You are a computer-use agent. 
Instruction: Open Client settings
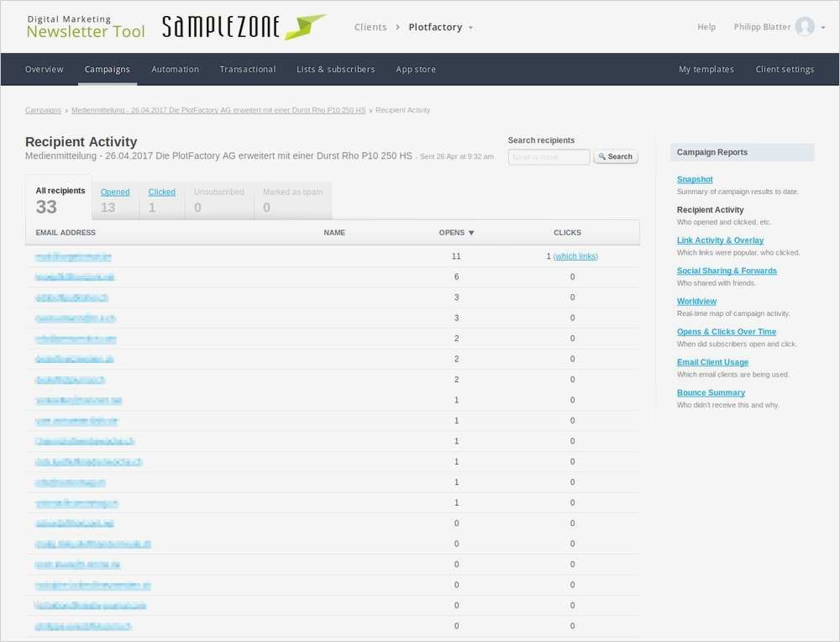[785, 69]
